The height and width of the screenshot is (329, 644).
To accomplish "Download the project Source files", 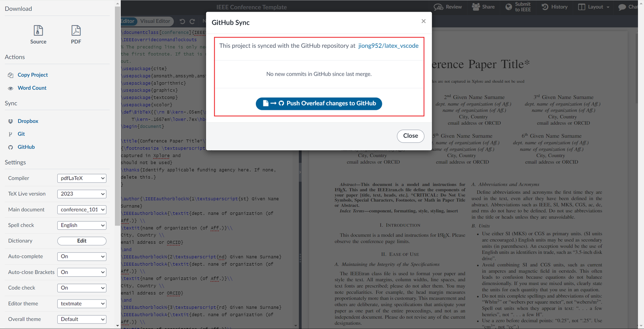I will click(38, 34).
